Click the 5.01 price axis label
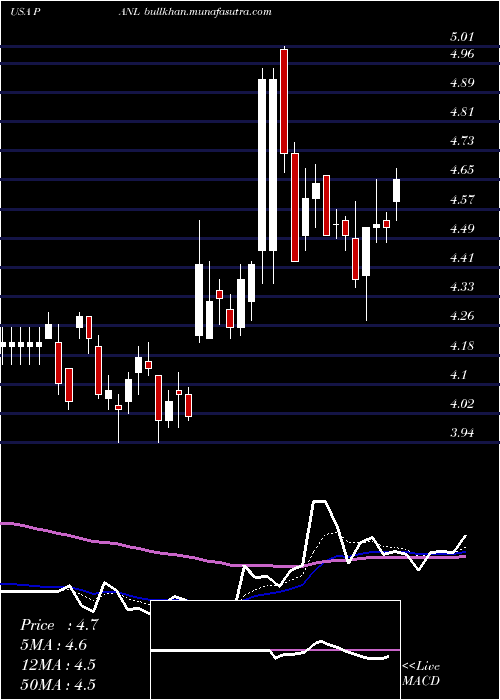 coord(462,37)
